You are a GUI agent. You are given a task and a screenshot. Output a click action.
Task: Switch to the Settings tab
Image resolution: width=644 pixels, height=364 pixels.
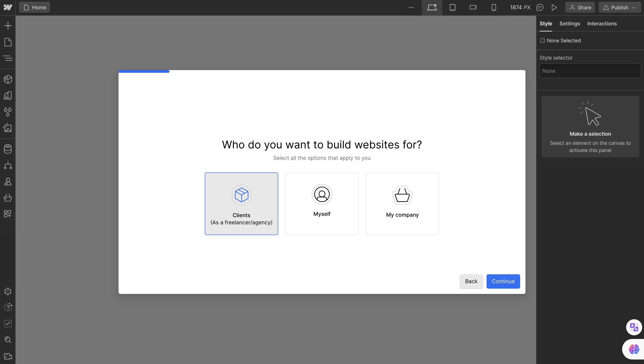coord(569,24)
